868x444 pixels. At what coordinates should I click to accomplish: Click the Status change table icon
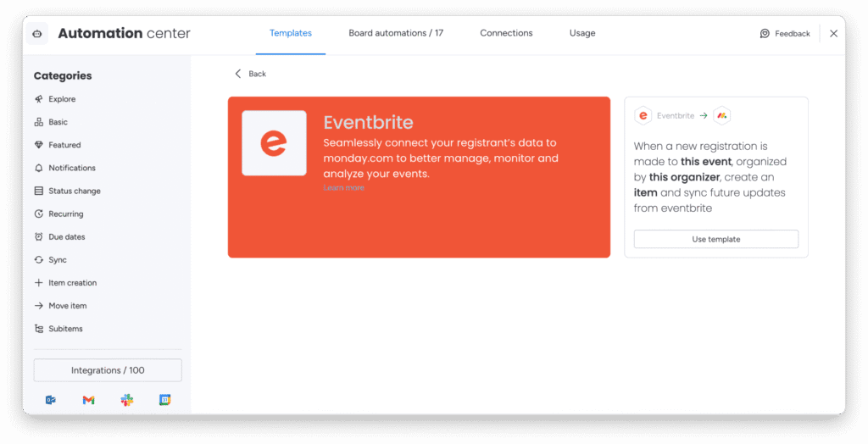(39, 191)
